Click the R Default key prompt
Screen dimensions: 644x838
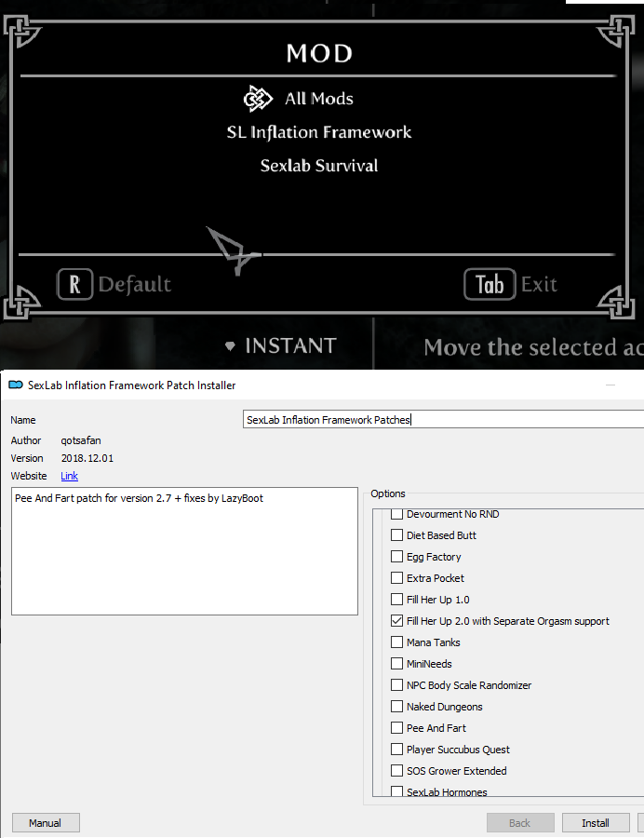[114, 284]
